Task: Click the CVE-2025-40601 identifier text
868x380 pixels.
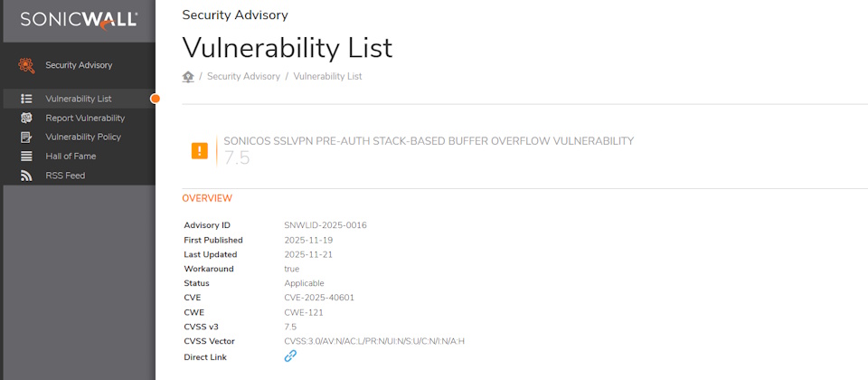Action: coord(319,298)
